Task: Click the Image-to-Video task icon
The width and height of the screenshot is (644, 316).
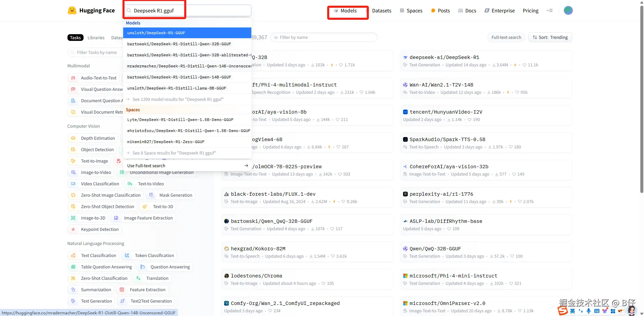Action: 73,172
